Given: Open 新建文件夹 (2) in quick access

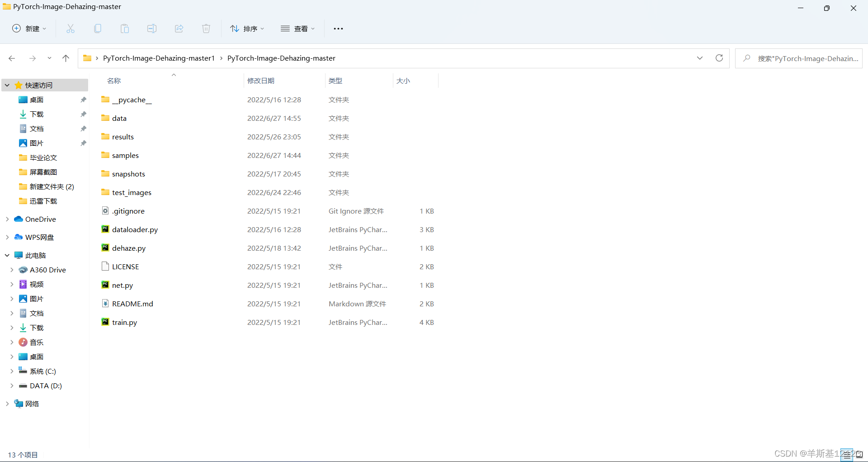Looking at the screenshot, I should click(x=52, y=186).
